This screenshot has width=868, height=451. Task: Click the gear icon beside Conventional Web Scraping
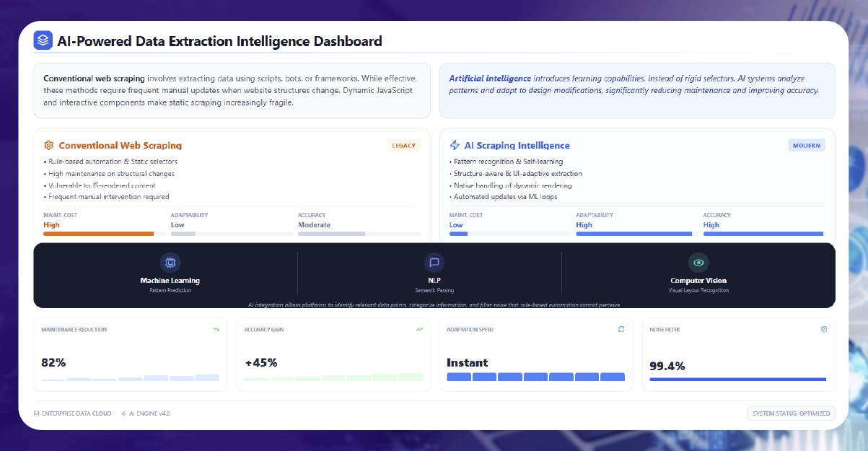(49, 145)
